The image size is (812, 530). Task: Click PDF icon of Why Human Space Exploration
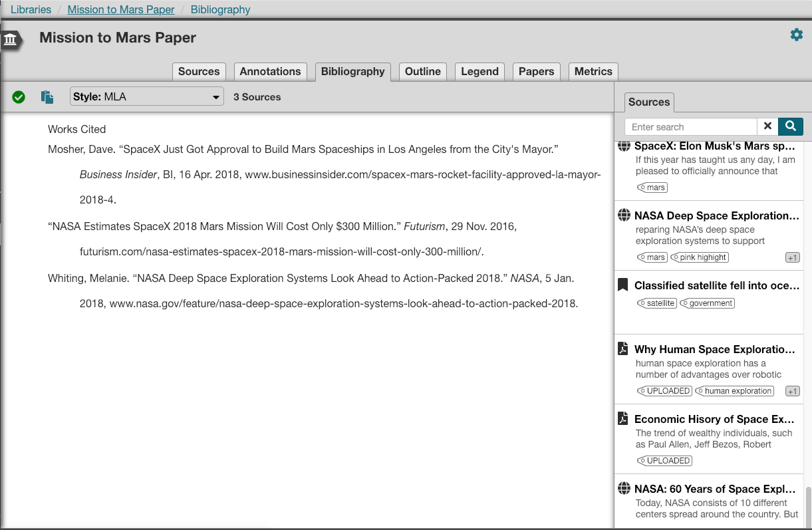[623, 349]
